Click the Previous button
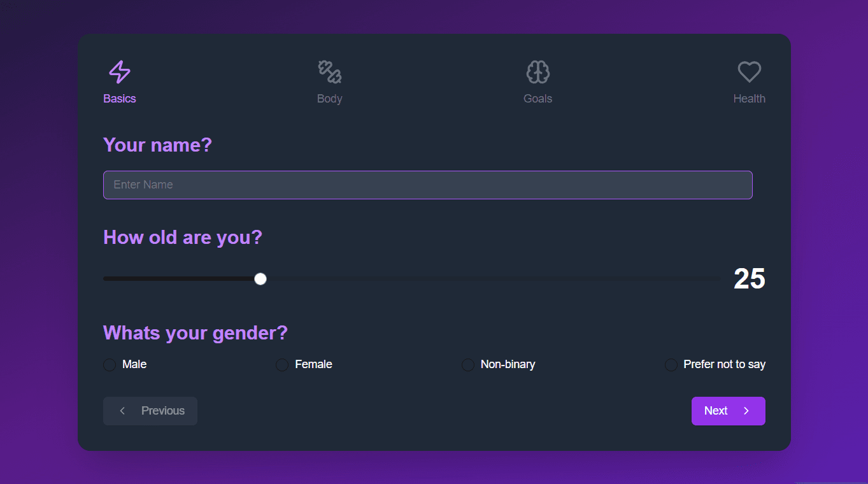 click(150, 411)
